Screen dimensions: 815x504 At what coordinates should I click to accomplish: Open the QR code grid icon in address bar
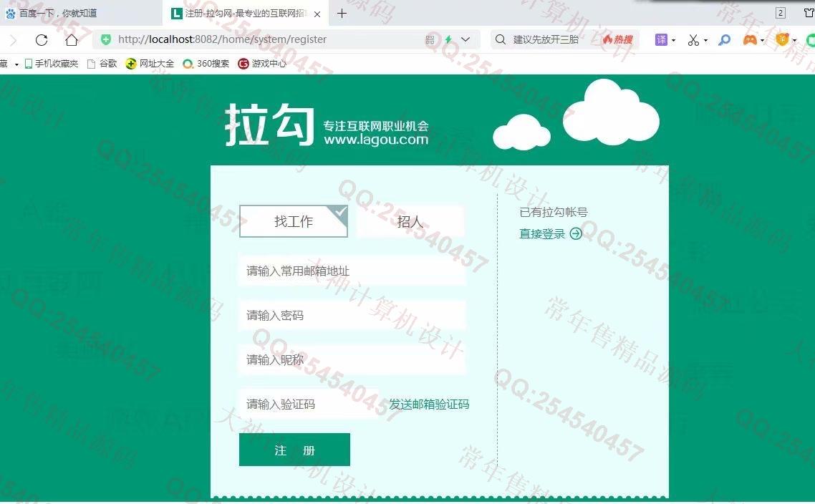(x=430, y=39)
